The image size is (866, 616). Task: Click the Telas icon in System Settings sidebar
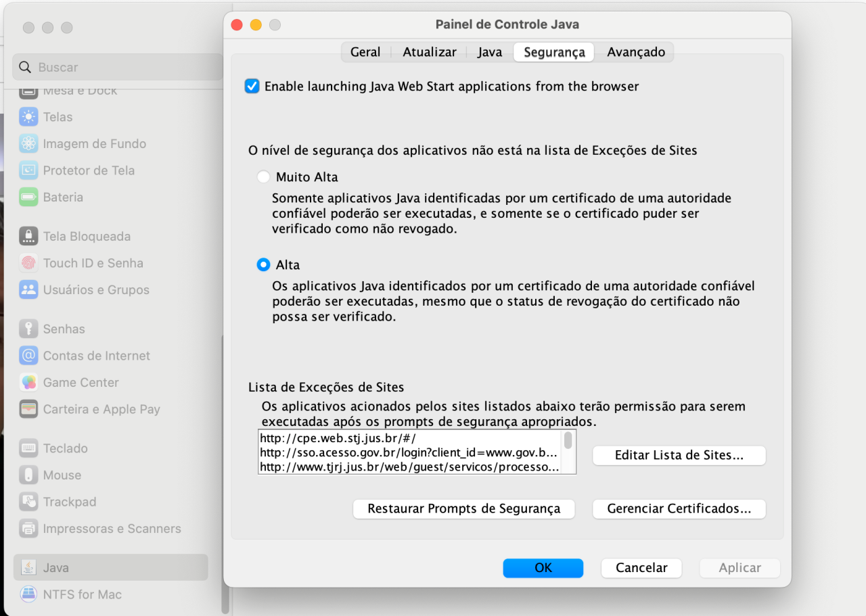click(x=28, y=117)
